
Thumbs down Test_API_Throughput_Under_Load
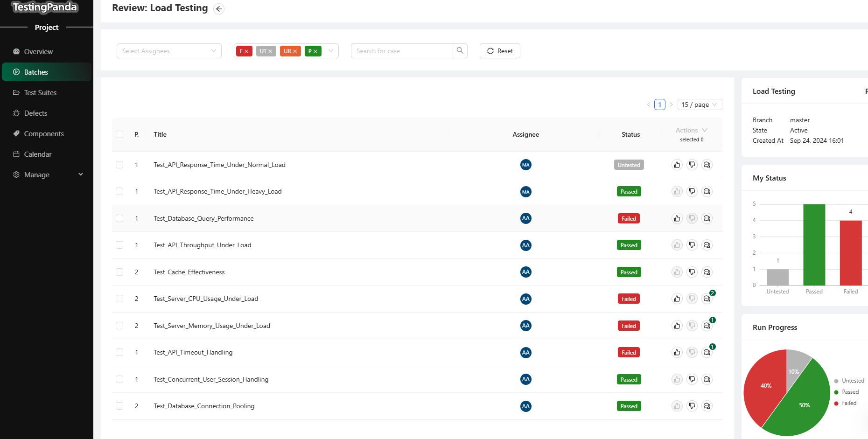coord(692,245)
